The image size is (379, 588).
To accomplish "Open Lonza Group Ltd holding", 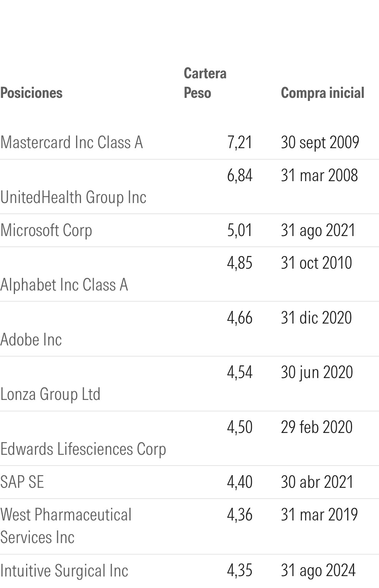I will pyautogui.click(x=50, y=394).
